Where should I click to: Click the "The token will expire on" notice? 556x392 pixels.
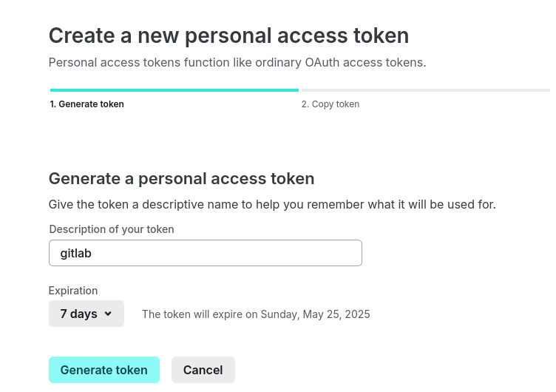[x=200, y=314]
